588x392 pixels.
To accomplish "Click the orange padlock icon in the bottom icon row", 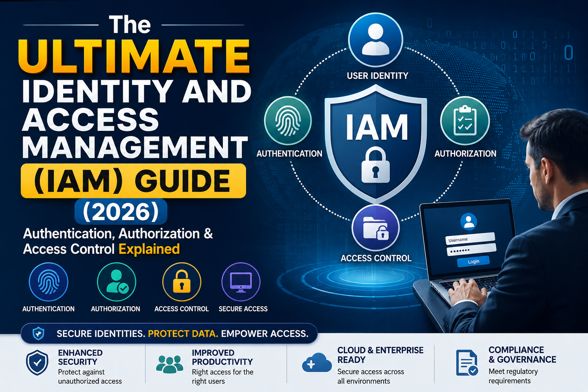I will [x=182, y=282].
